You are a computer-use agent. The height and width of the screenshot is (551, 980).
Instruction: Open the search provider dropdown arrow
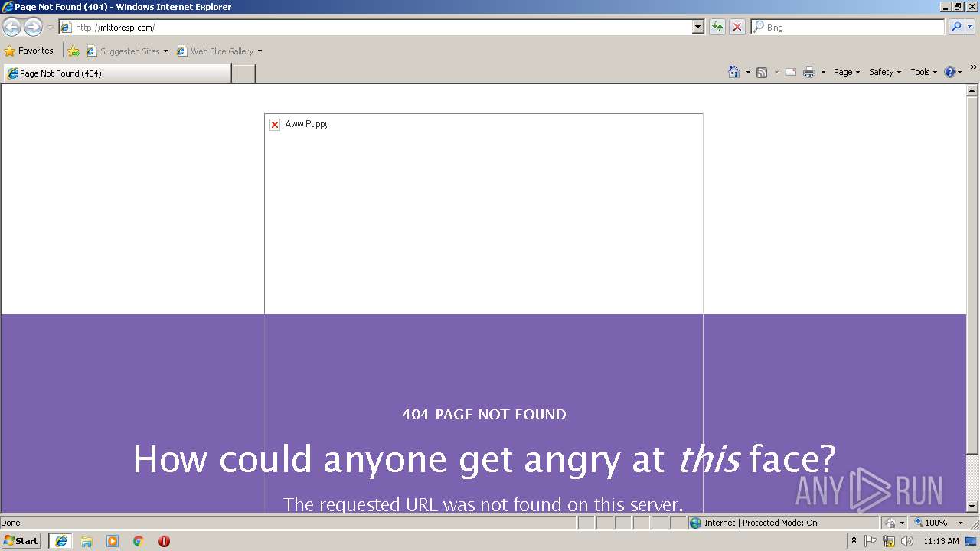(x=970, y=27)
